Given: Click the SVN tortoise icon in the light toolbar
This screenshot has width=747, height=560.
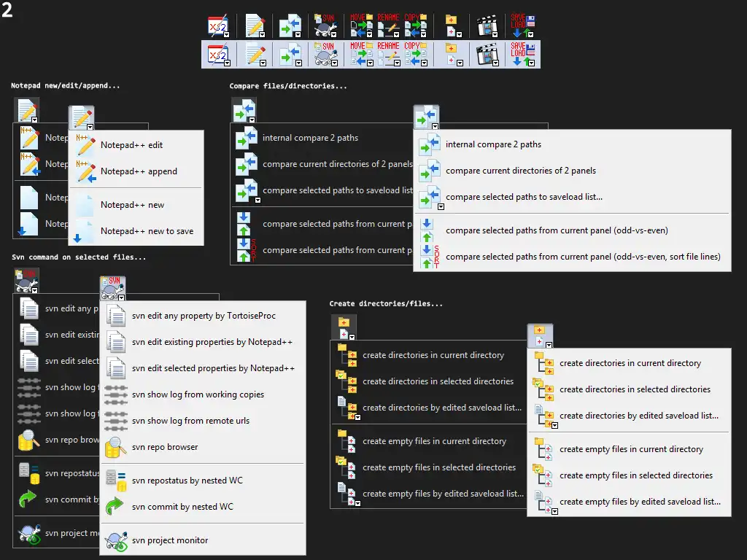Looking at the screenshot, I should coord(325,55).
